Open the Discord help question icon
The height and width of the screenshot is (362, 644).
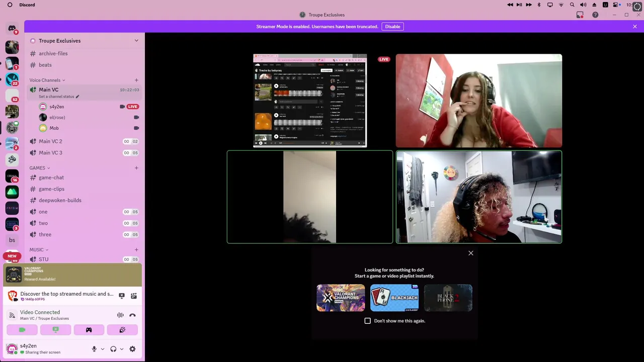pos(595,15)
